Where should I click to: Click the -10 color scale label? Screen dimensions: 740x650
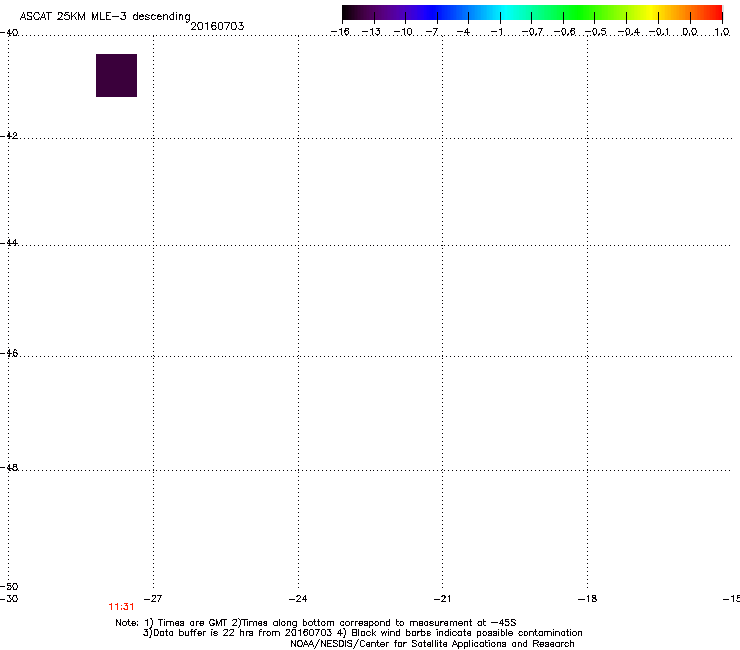coord(403,32)
